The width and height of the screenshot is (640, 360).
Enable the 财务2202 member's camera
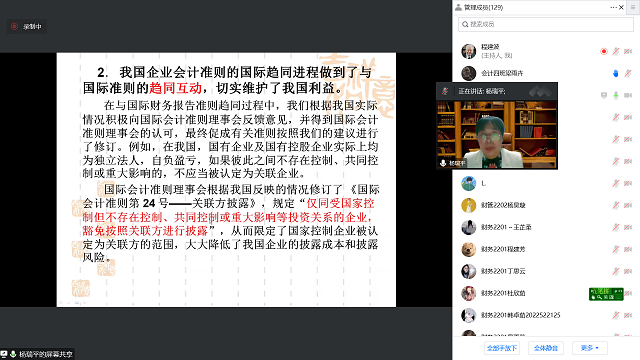tap(628, 205)
